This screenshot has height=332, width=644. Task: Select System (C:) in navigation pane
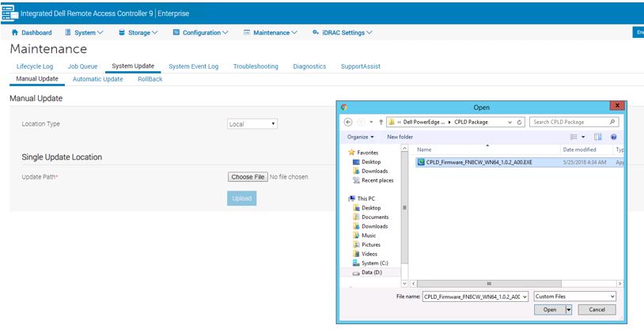pos(375,263)
